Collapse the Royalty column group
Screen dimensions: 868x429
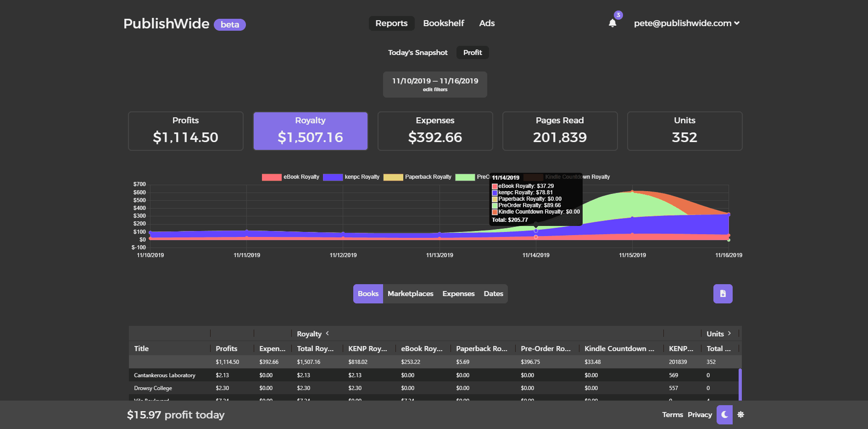pyautogui.click(x=327, y=334)
